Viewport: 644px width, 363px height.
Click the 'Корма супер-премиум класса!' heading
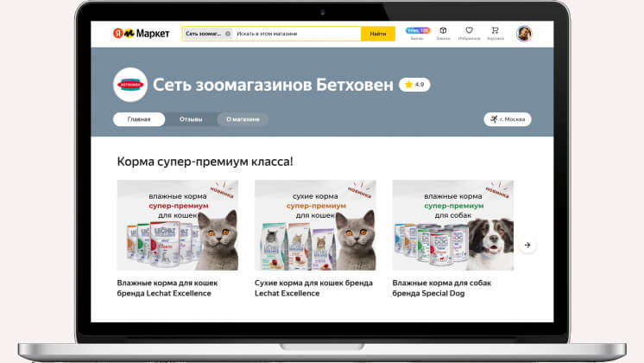[x=205, y=162]
